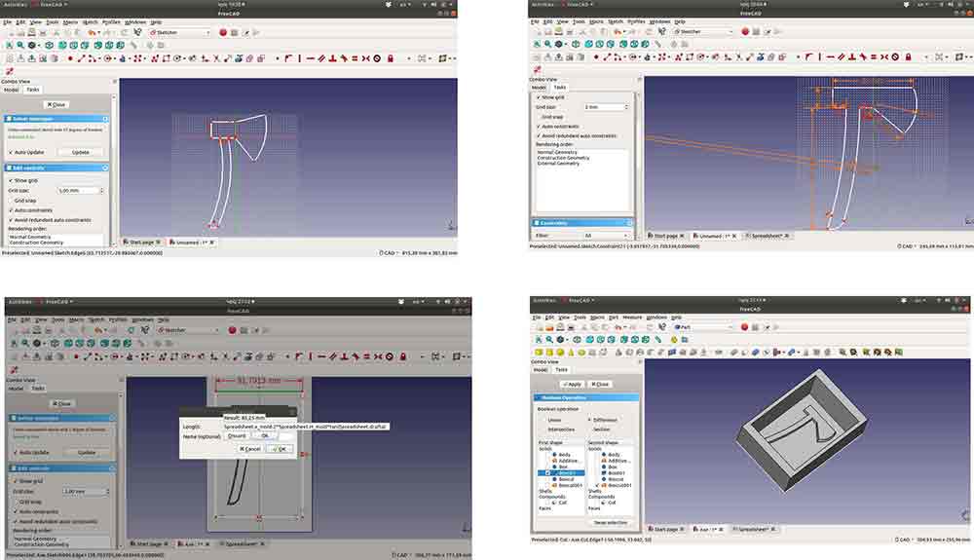Create Sphere primitive in Boolean Operation window
The height and width of the screenshot is (560, 974).
point(560,352)
